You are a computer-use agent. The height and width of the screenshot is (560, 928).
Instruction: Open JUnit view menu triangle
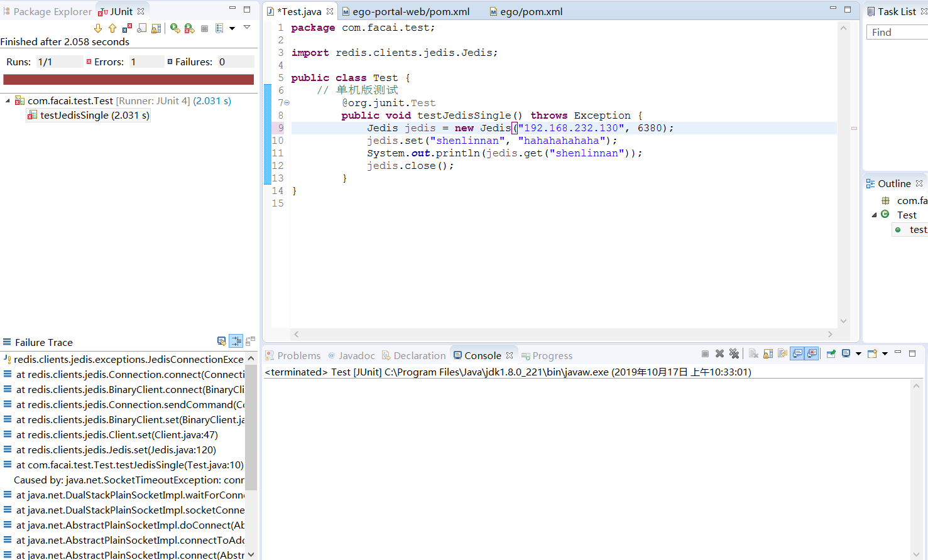click(x=247, y=27)
